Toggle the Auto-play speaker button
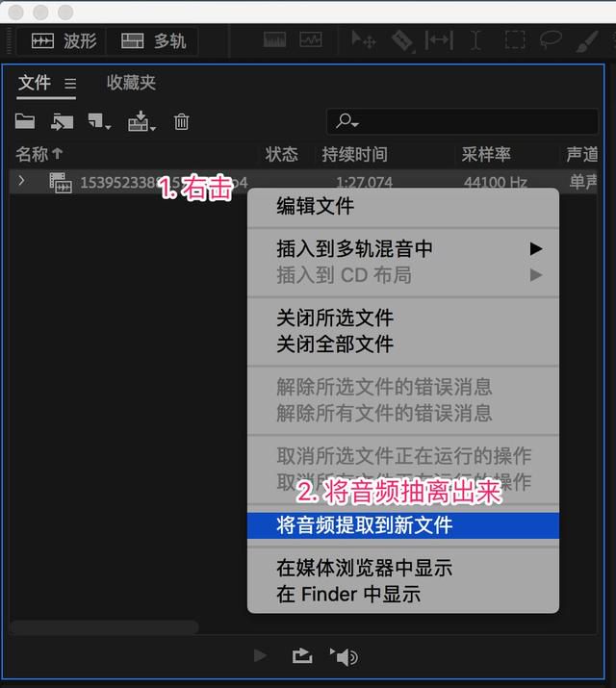This screenshot has height=688, width=616. coord(345,656)
